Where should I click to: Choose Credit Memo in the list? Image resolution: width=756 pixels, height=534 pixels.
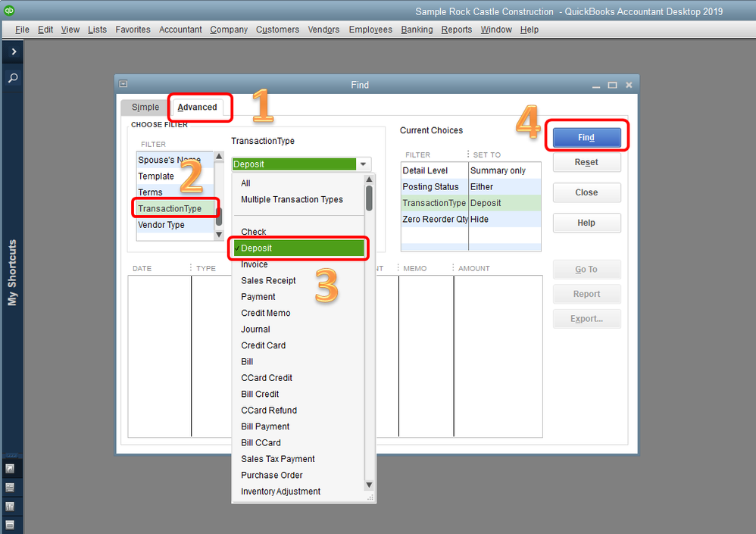[x=298, y=313]
